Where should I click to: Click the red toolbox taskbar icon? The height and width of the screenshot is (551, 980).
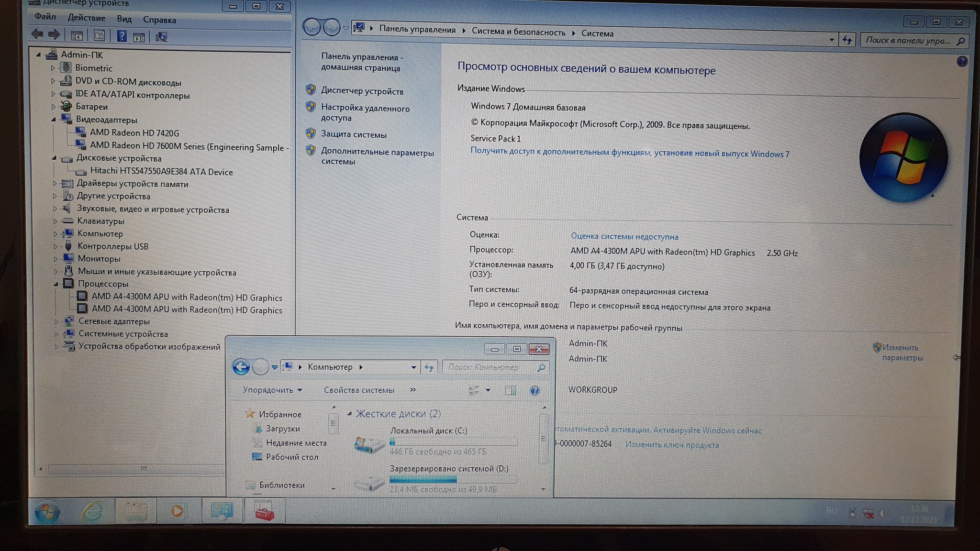click(265, 511)
